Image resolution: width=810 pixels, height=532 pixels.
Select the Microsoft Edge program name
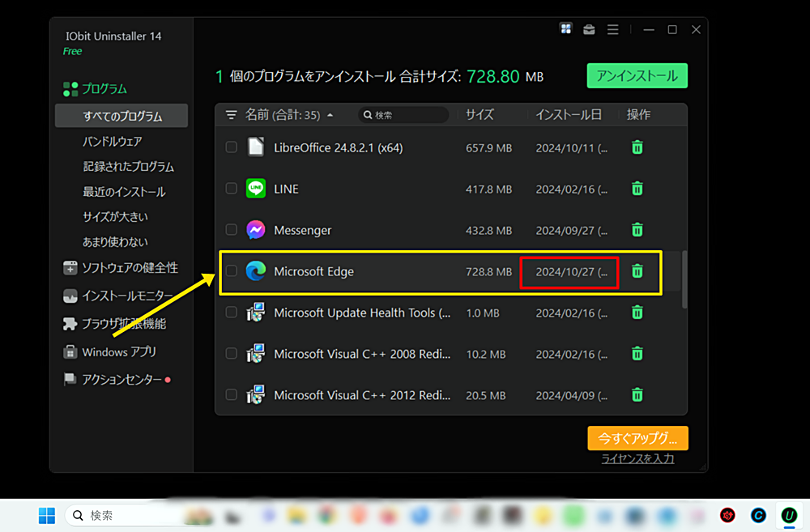(313, 271)
